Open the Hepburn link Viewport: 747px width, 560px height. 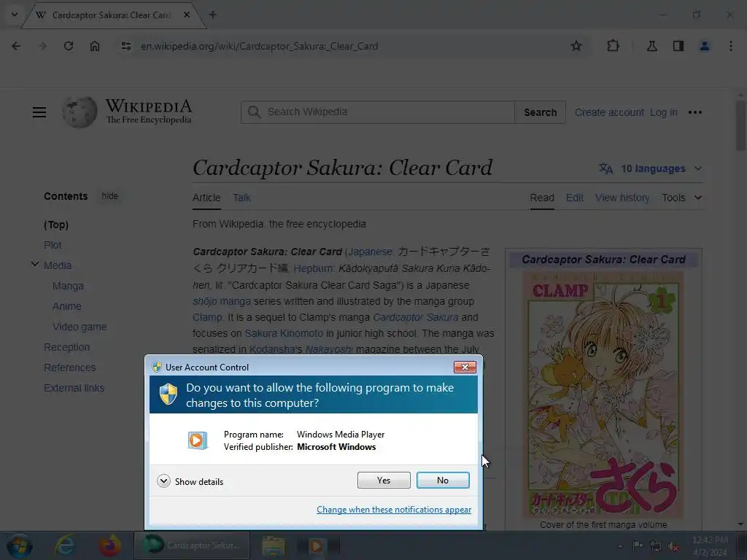313,268
